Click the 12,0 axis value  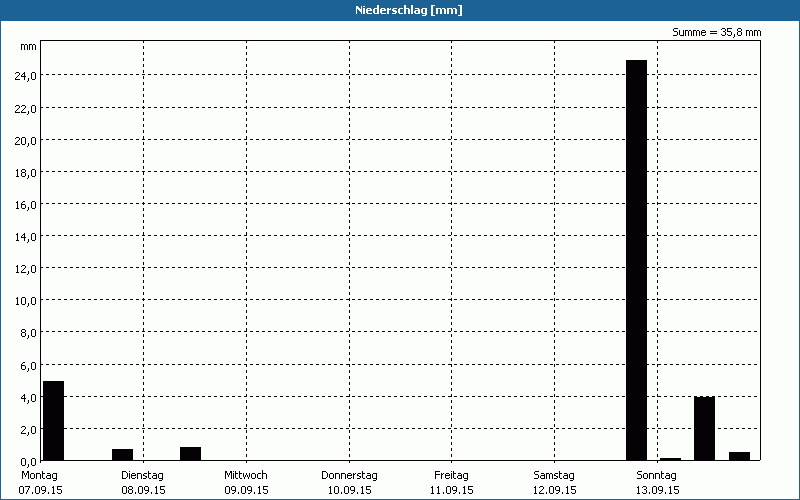(26, 269)
